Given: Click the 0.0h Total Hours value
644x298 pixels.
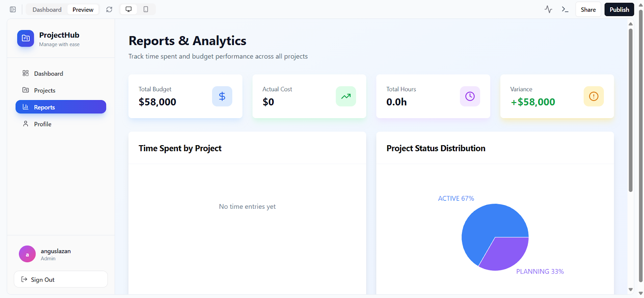Looking at the screenshot, I should click(396, 102).
